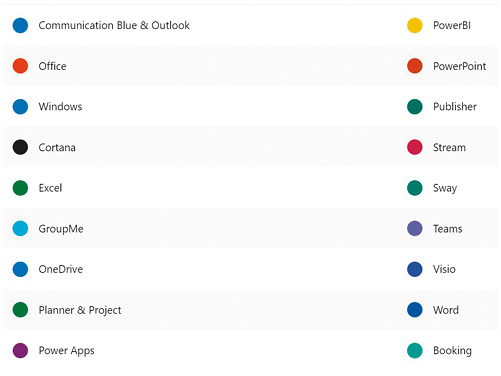Screen dimensions: 501x376
Task: Choose the blue Windows color circle
Action: [20, 107]
